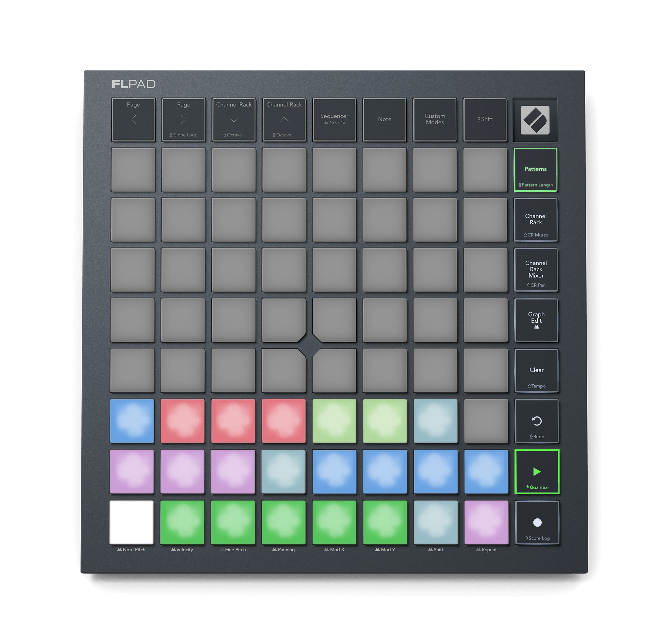Select the green Mod Y pad

[x=385, y=522]
